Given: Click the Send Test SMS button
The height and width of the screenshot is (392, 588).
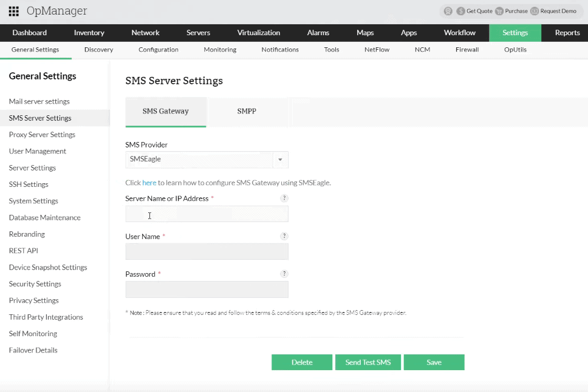Looking at the screenshot, I should (368, 362).
